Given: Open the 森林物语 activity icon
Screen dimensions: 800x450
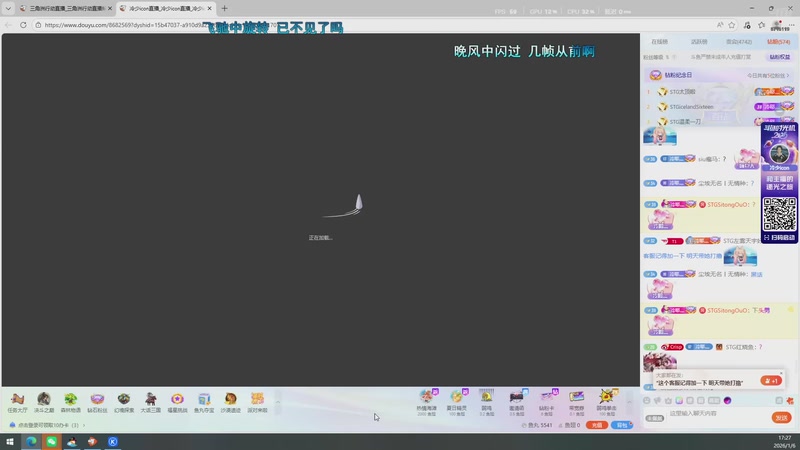Looking at the screenshot, I should 70,402.
